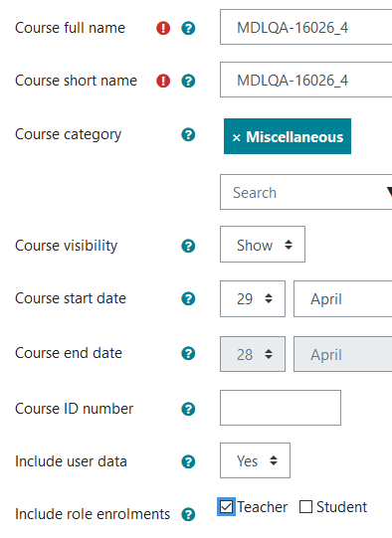Open help for Course full name
The height and width of the screenshot is (538, 392).
188,28
